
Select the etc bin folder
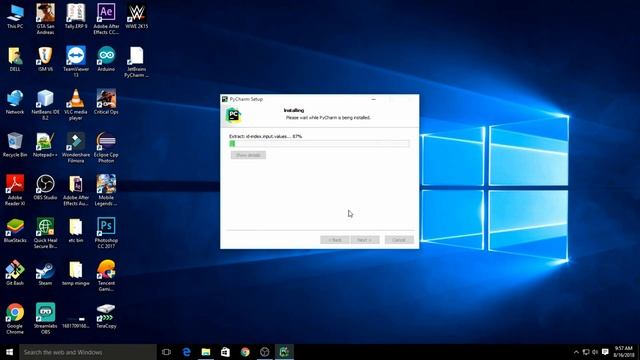click(x=76, y=231)
